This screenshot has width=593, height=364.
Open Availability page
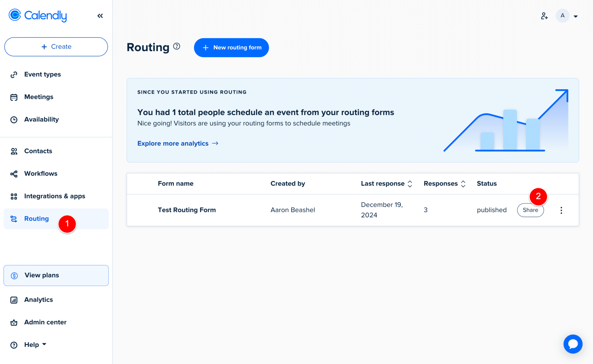click(x=41, y=120)
